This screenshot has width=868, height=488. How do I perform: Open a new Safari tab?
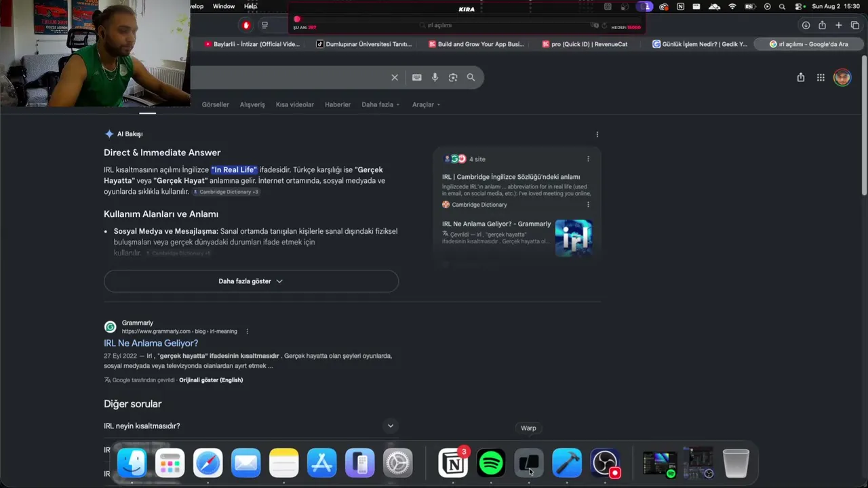point(839,25)
